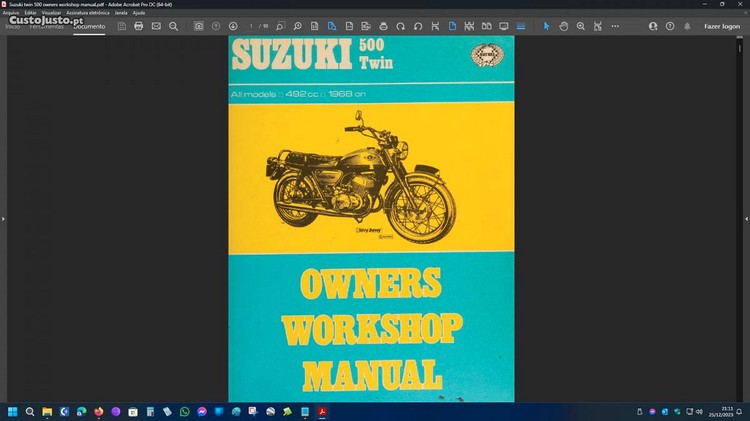The height and width of the screenshot is (421, 750).
Task: Switch to the Documento tab
Action: click(x=89, y=26)
